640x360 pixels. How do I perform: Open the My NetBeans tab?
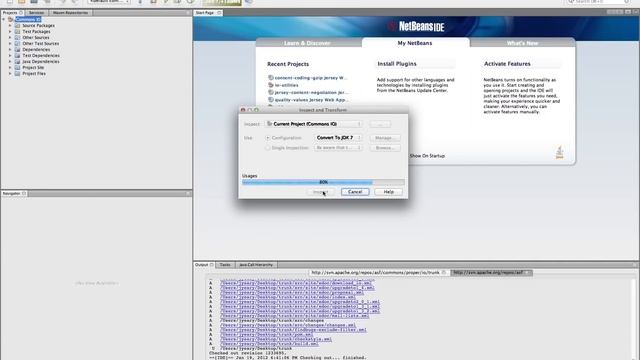415,43
